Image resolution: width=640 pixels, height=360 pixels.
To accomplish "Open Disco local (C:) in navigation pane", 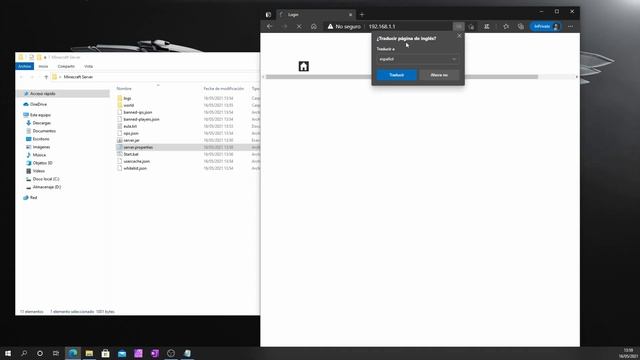I will click(46, 179).
